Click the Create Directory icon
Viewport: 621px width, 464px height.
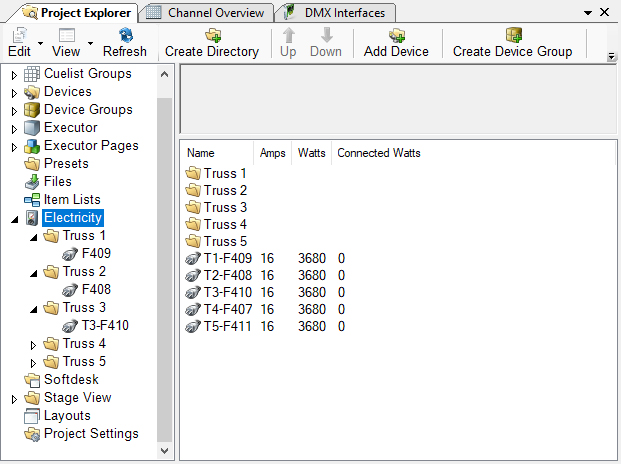pyautogui.click(x=212, y=35)
